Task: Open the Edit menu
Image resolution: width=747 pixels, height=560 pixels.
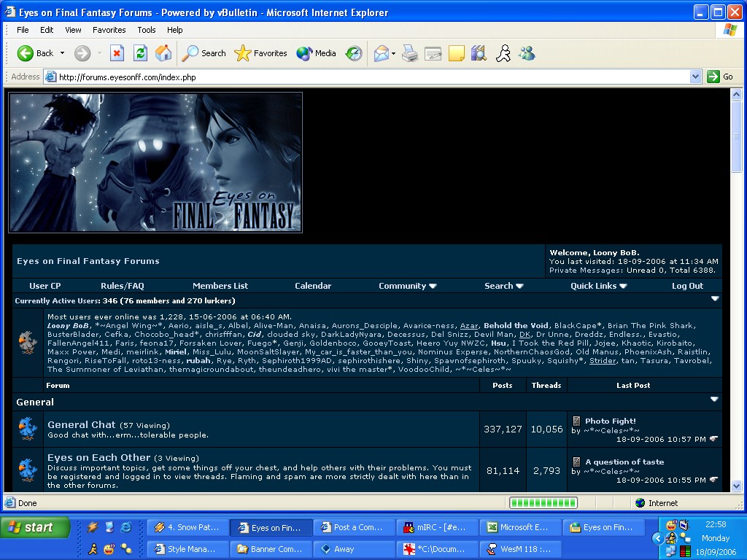Action: 47,29
